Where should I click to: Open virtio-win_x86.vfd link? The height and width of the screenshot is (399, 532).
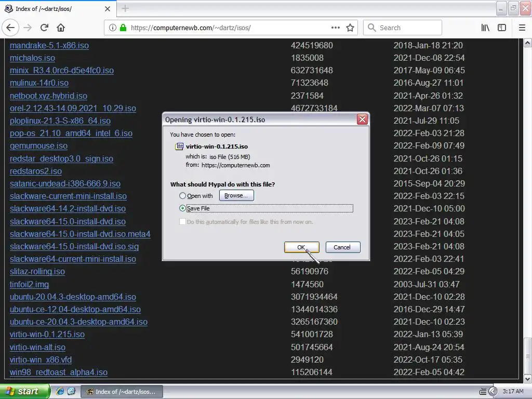pyautogui.click(x=41, y=360)
